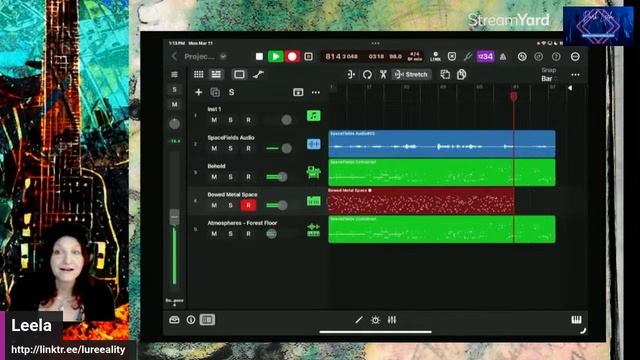This screenshot has width=640, height=360.
Task: Click the track import download box icon
Action: click(x=298, y=92)
